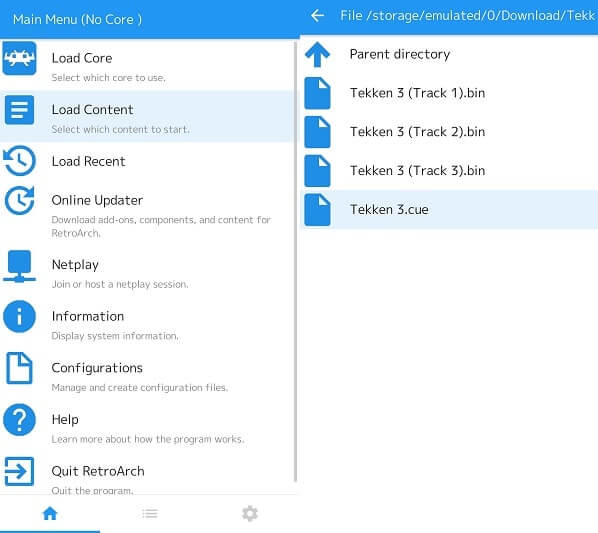Open Load Core menu entry
The image size is (598, 533).
147,65
